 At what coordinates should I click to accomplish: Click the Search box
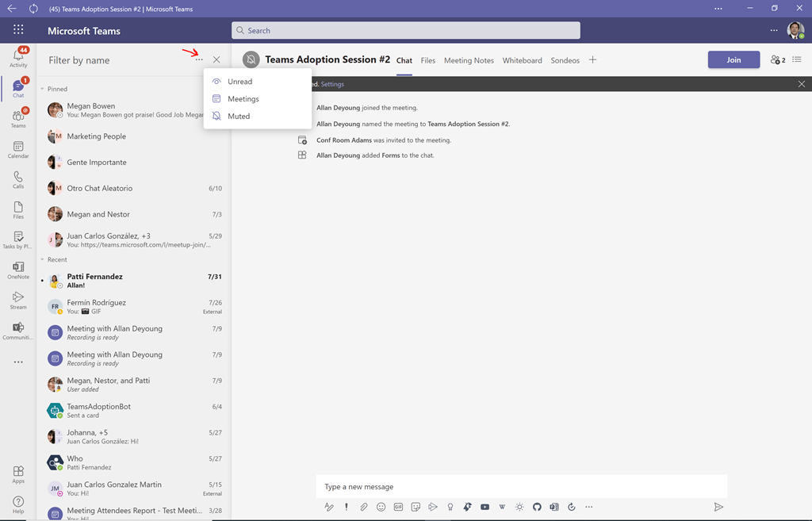coord(405,30)
